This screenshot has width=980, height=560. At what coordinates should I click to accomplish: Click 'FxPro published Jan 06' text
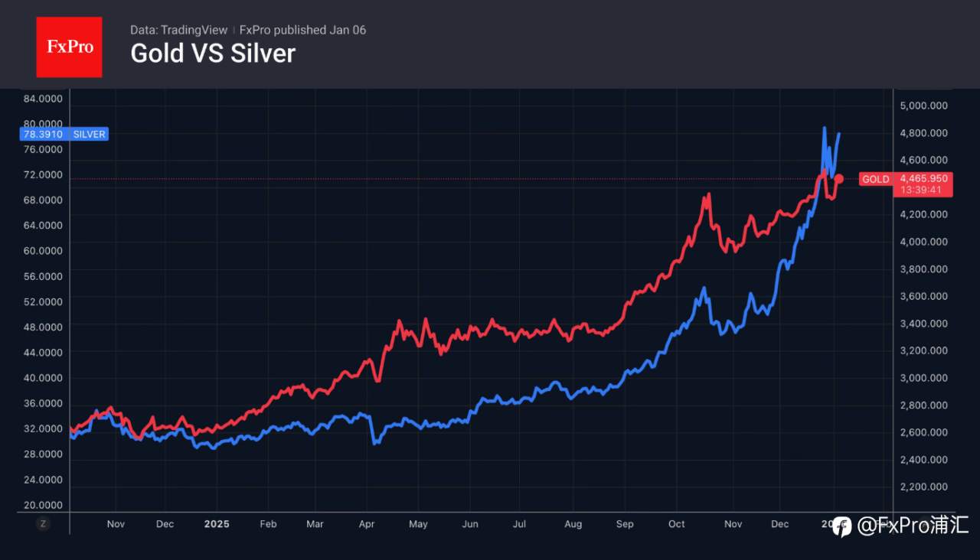coord(302,30)
